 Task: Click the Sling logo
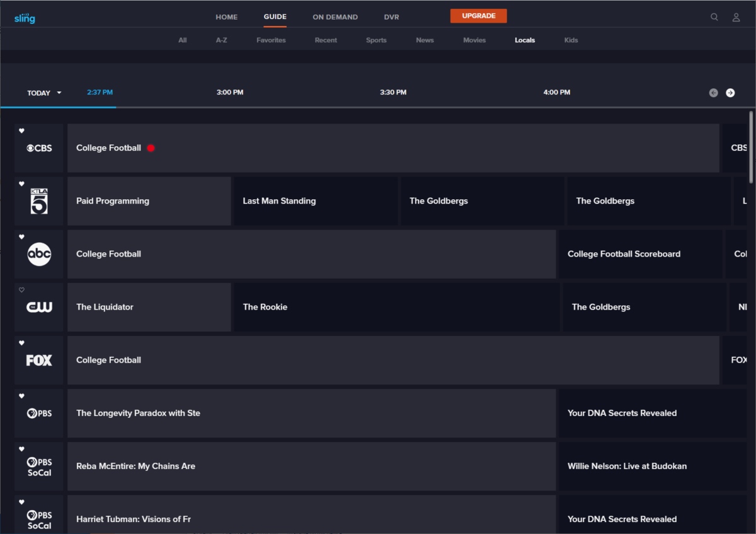(x=25, y=18)
